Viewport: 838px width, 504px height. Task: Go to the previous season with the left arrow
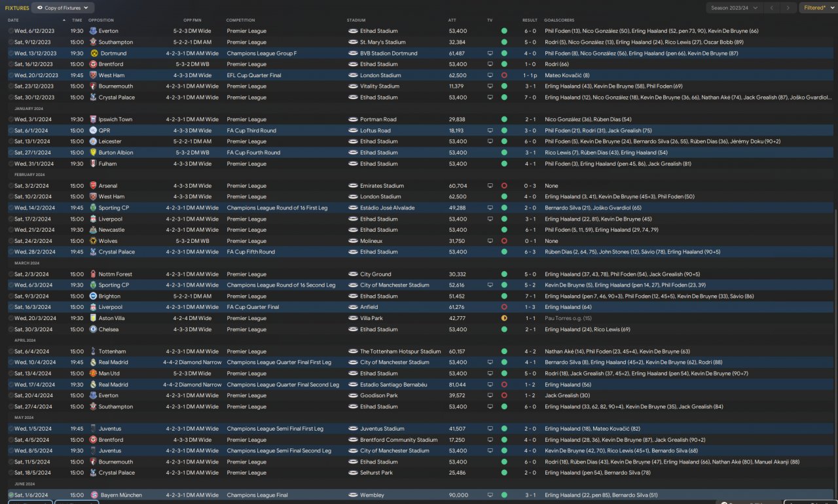(773, 8)
